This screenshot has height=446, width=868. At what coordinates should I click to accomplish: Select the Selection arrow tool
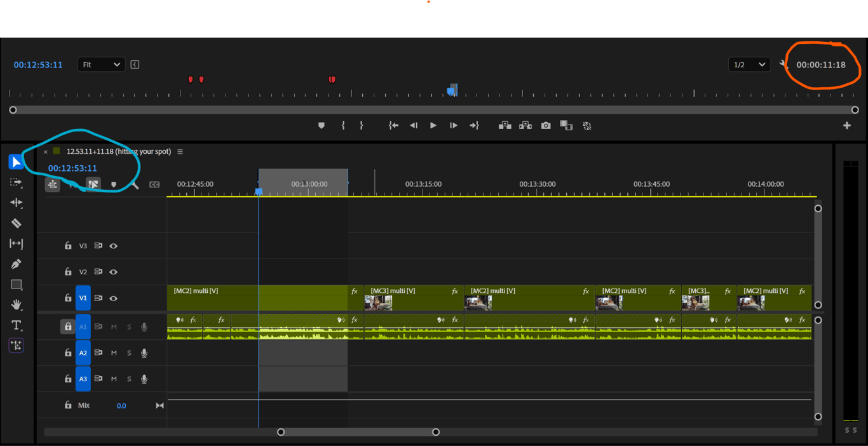tap(16, 162)
